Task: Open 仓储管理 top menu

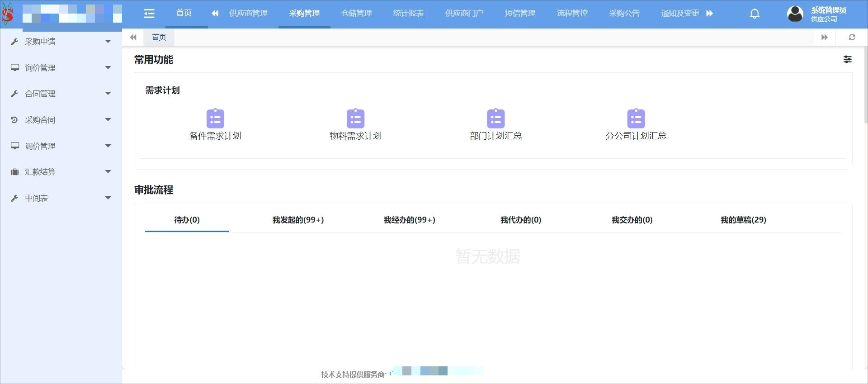Action: pyautogui.click(x=357, y=14)
